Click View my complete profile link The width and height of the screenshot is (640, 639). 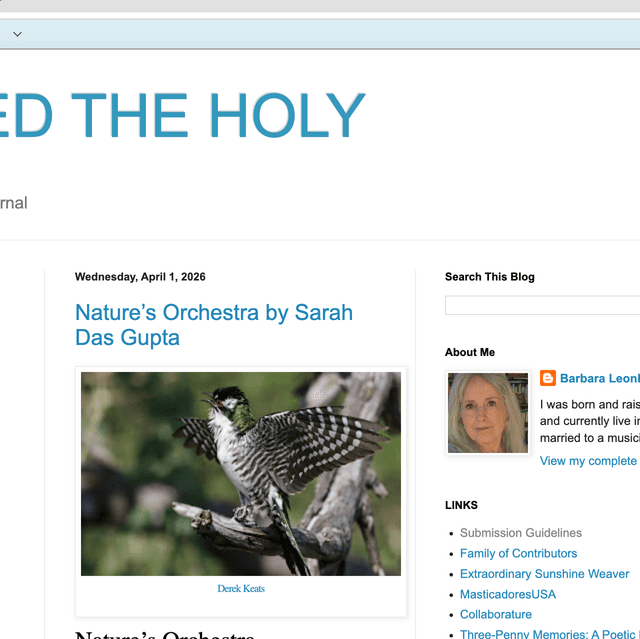tap(590, 461)
